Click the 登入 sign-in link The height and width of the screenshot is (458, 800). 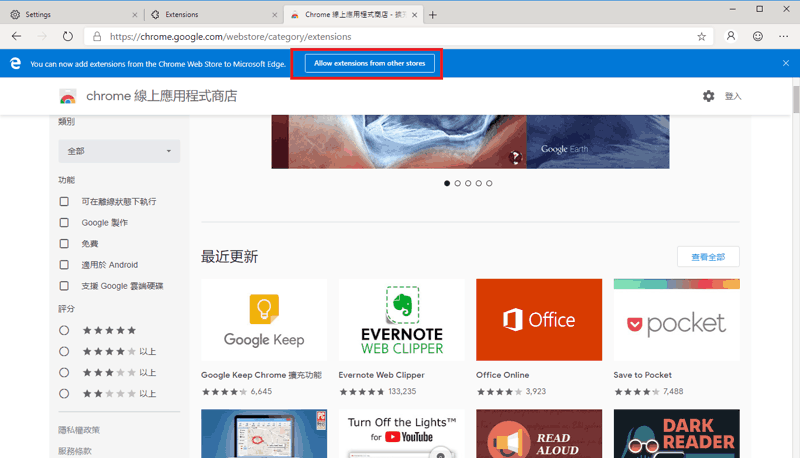click(x=733, y=96)
